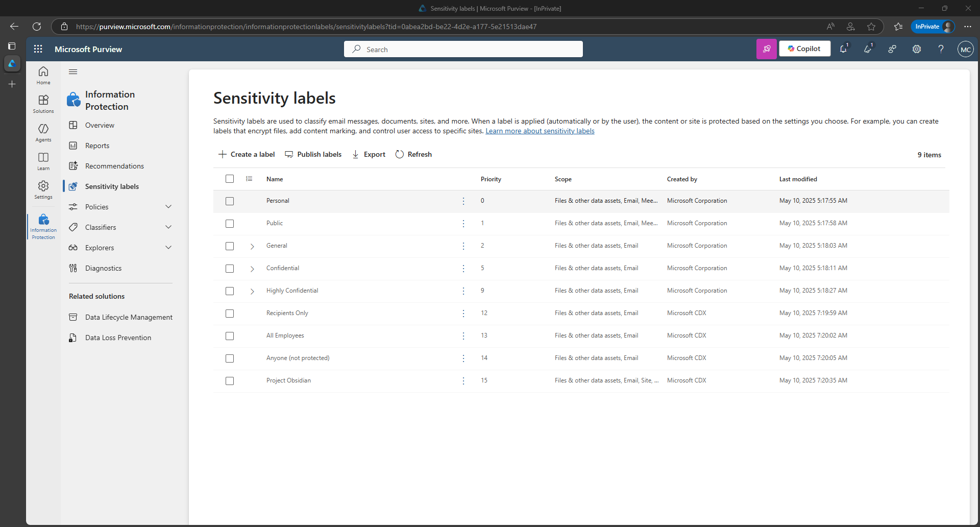Screen dimensions: 980x527
Task: Check the Public label checkbox
Action: 230,224
